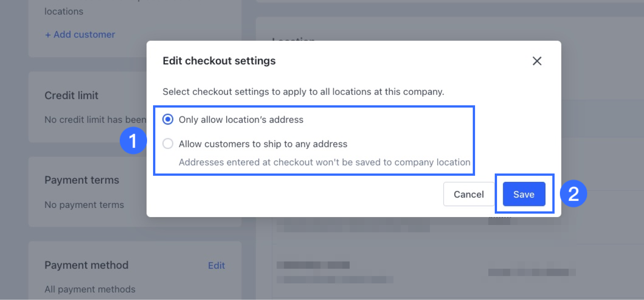This screenshot has height=300, width=644.
Task: Select the "Only allow location's address" radio button
Action: (168, 120)
